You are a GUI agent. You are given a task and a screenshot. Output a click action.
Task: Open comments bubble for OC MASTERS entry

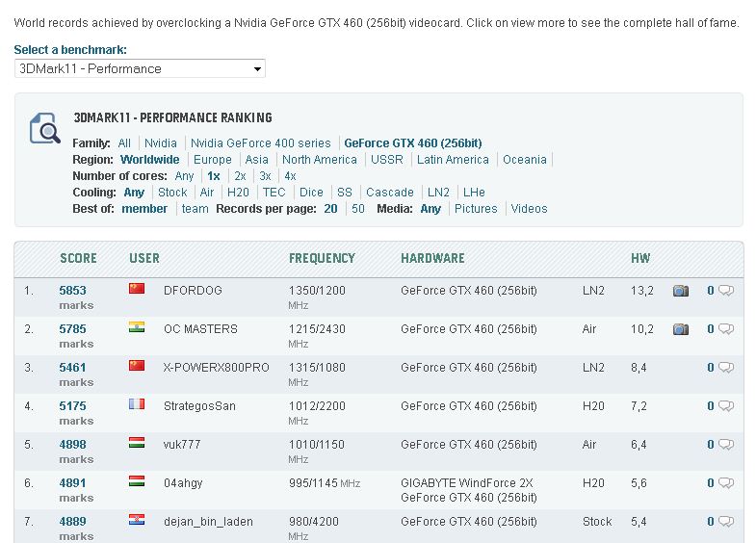point(726,329)
